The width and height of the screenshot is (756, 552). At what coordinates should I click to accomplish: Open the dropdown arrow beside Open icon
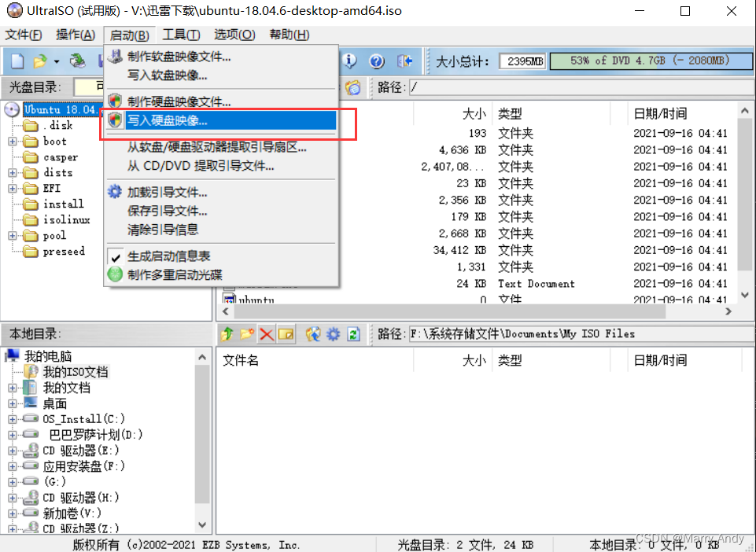57,61
